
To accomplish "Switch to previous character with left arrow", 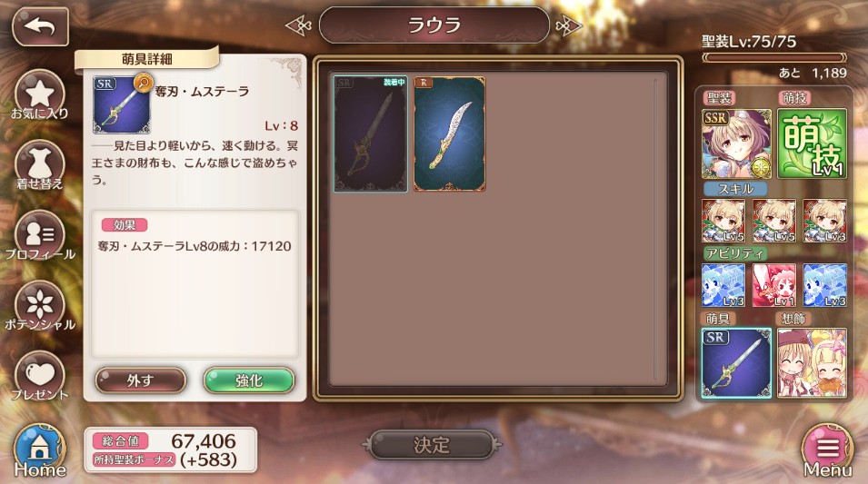I will click(x=299, y=25).
